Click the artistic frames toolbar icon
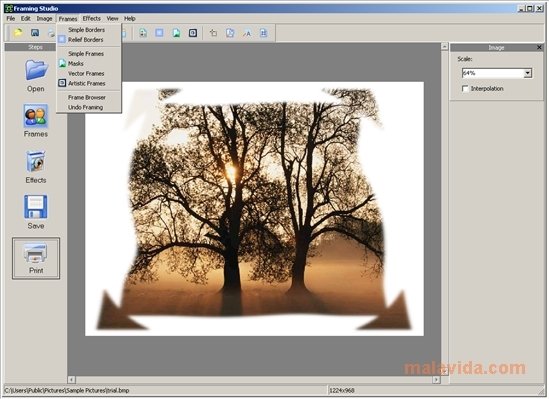 click(193, 33)
